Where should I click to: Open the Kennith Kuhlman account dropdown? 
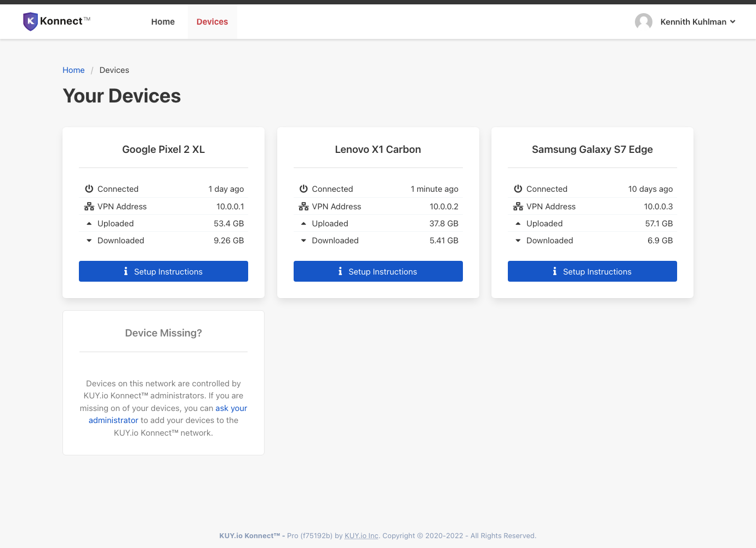click(693, 21)
